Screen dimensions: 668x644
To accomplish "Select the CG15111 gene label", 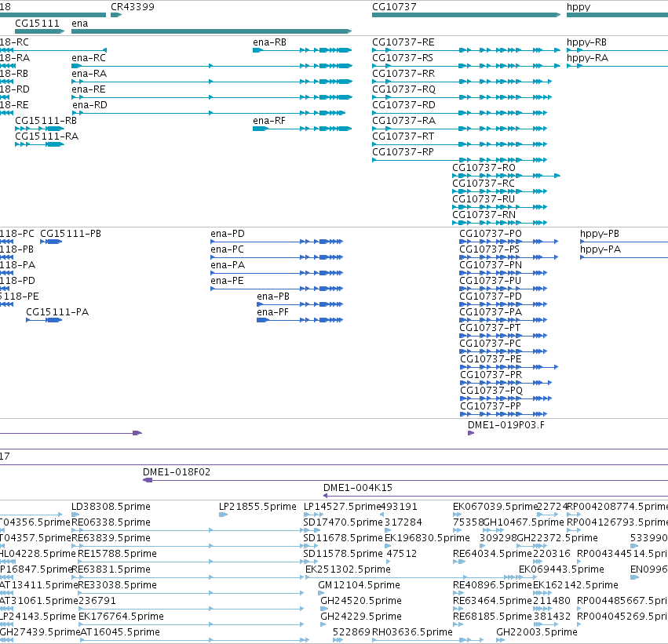I will 37,24.
